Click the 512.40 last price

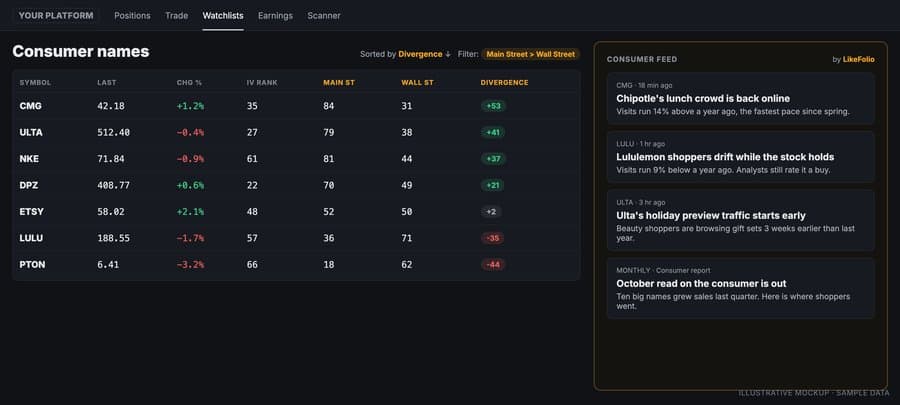click(114, 133)
